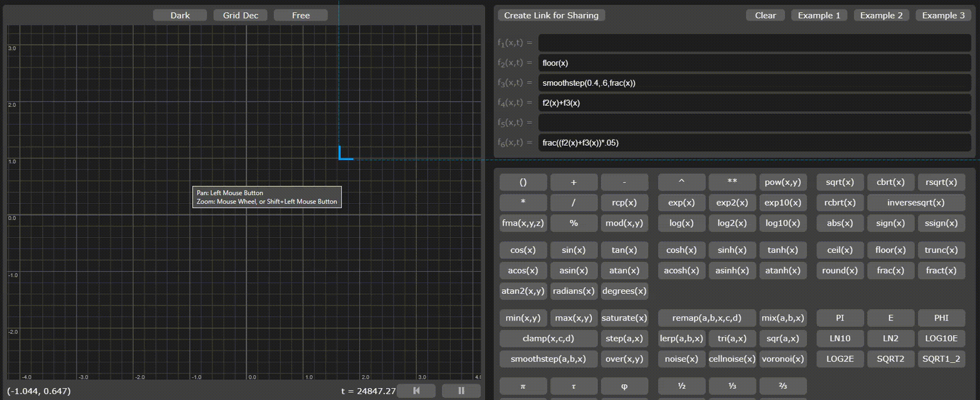
Task: Insert the τ constant
Action: pyautogui.click(x=574, y=386)
